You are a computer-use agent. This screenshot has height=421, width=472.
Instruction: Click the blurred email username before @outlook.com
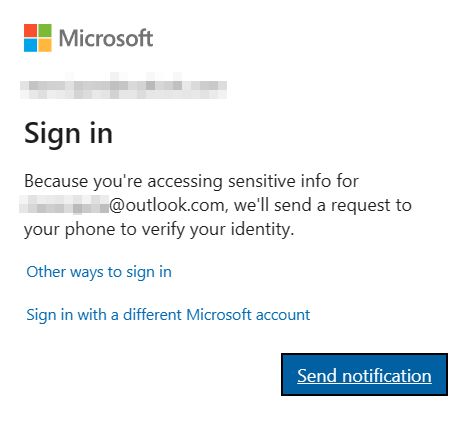tap(64, 205)
